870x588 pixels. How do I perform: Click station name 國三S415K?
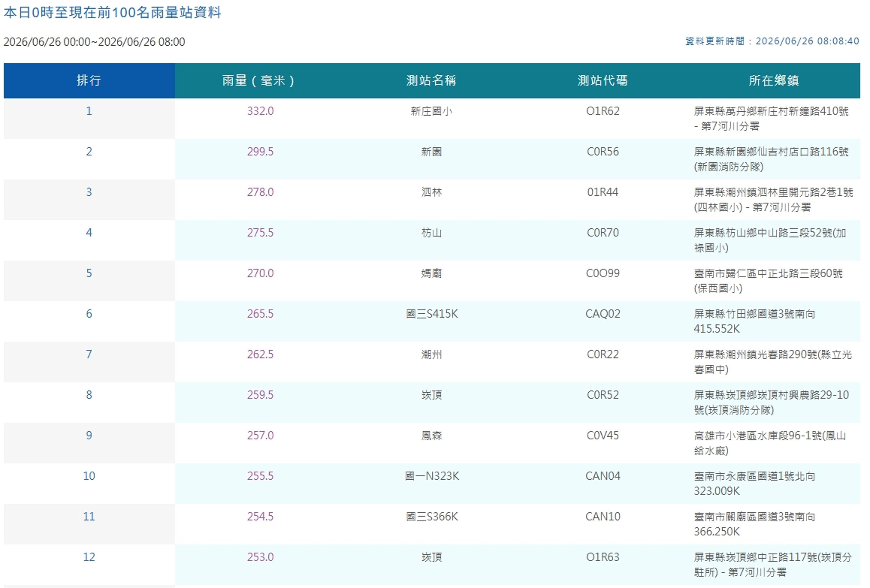point(432,314)
